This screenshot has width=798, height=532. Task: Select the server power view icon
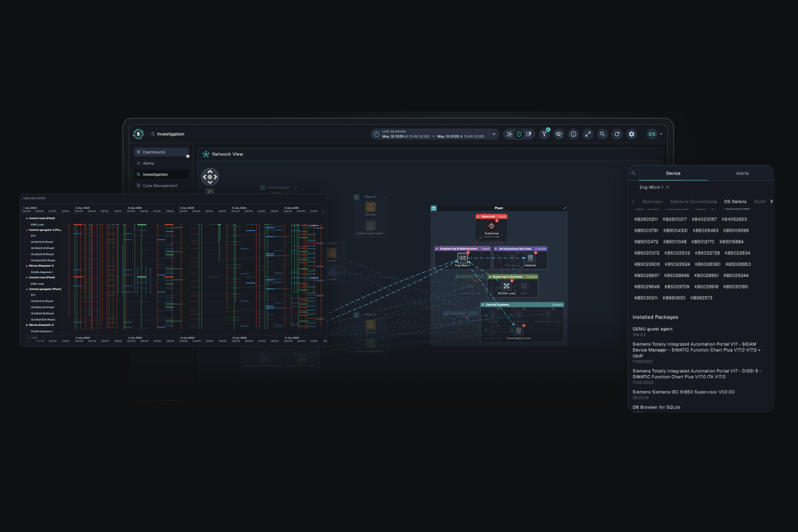click(528, 134)
